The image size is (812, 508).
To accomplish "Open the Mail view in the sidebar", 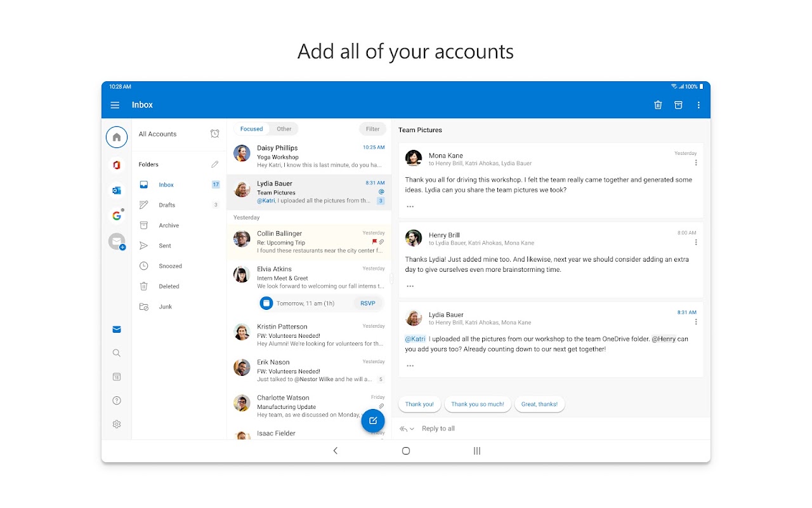I will (x=117, y=330).
